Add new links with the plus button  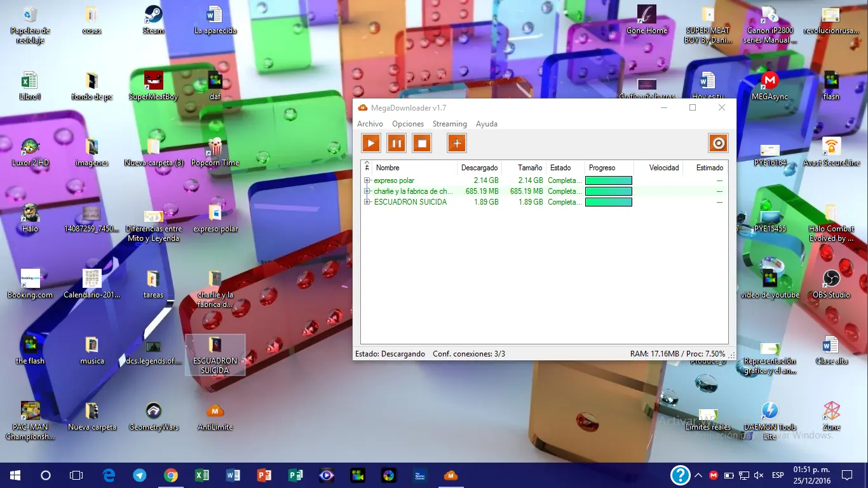(x=457, y=143)
